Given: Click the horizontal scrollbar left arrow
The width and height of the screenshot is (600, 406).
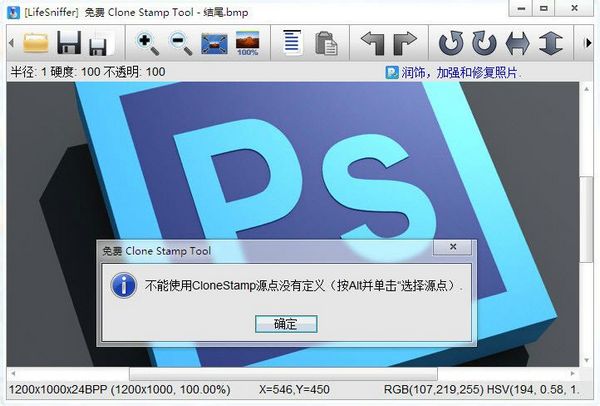Looking at the screenshot, I should pyautogui.click(x=13, y=373).
